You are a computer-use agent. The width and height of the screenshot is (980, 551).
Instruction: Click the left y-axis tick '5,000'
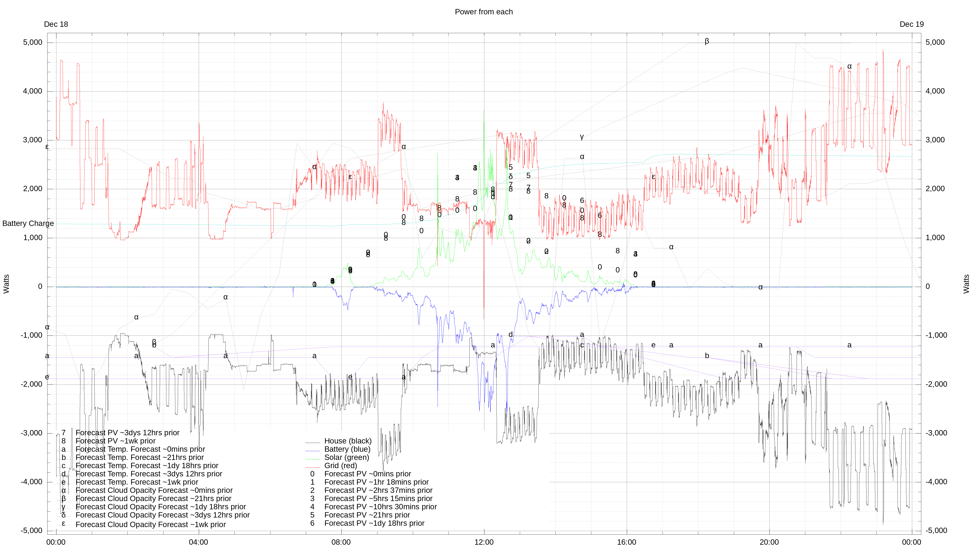[x=33, y=42]
